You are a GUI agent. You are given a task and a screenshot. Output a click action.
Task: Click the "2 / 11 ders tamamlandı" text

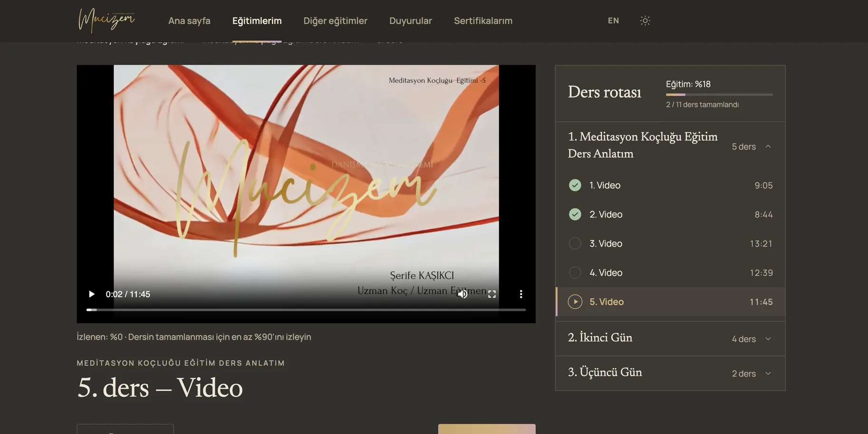click(x=702, y=105)
